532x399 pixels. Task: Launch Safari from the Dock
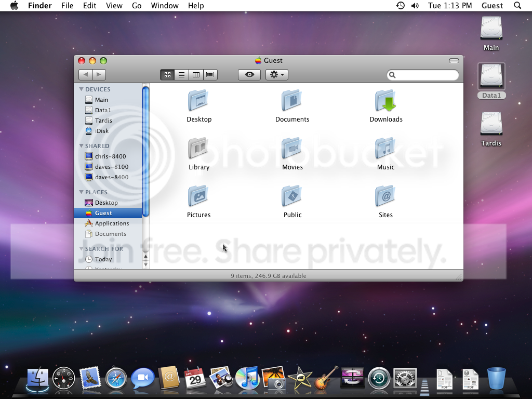tap(116, 378)
